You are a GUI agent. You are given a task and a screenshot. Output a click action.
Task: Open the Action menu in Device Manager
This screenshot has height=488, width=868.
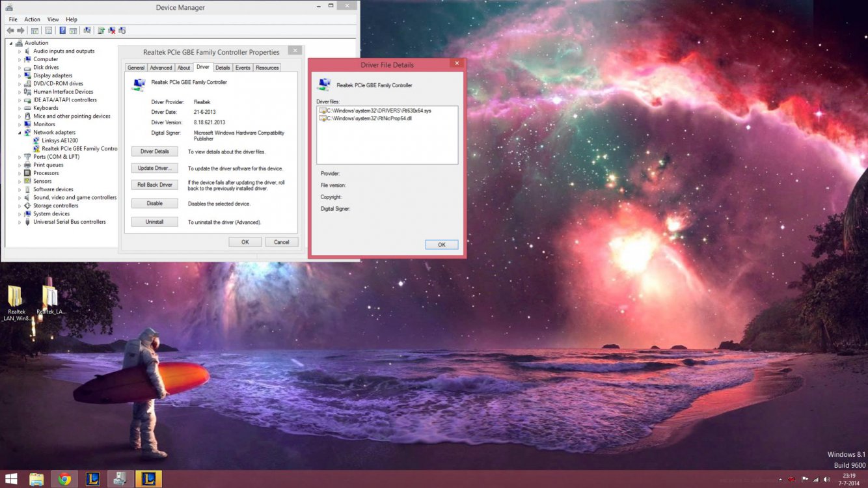click(x=32, y=20)
